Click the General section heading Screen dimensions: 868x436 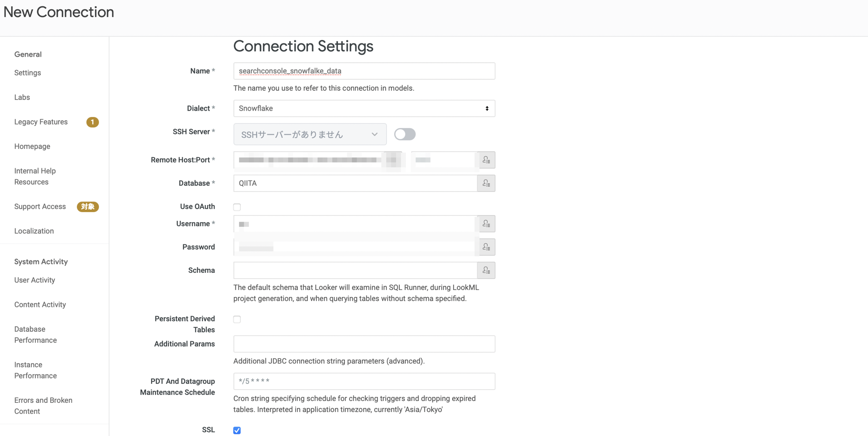[28, 54]
